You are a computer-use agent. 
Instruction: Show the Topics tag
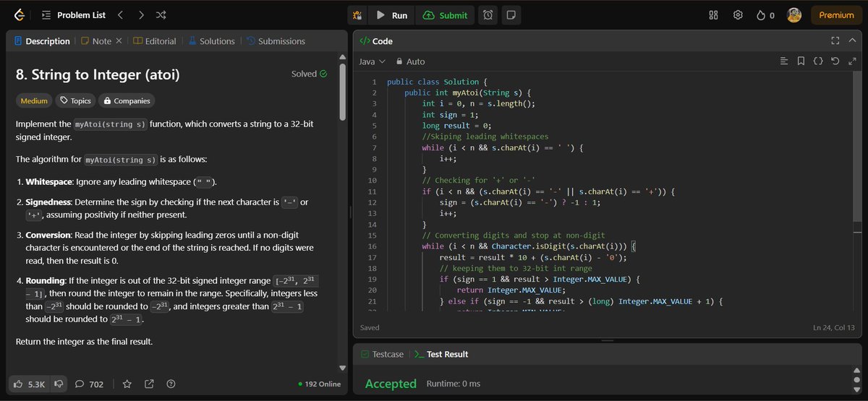(75, 101)
